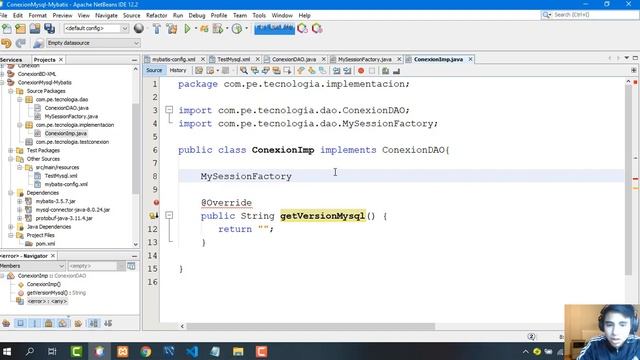Close the ConexionImp.java tab
640x360 pixels.
coord(470,59)
